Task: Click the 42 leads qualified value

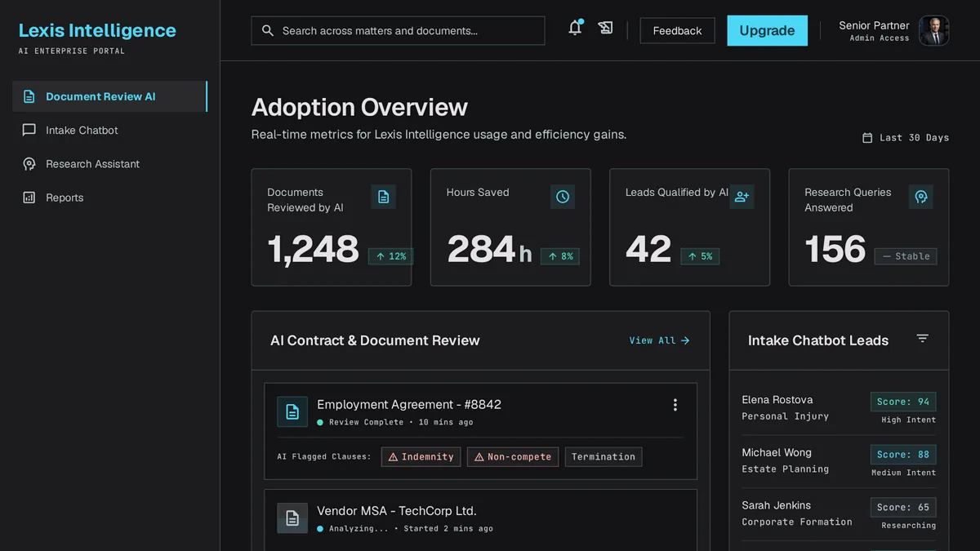Action: click(648, 250)
